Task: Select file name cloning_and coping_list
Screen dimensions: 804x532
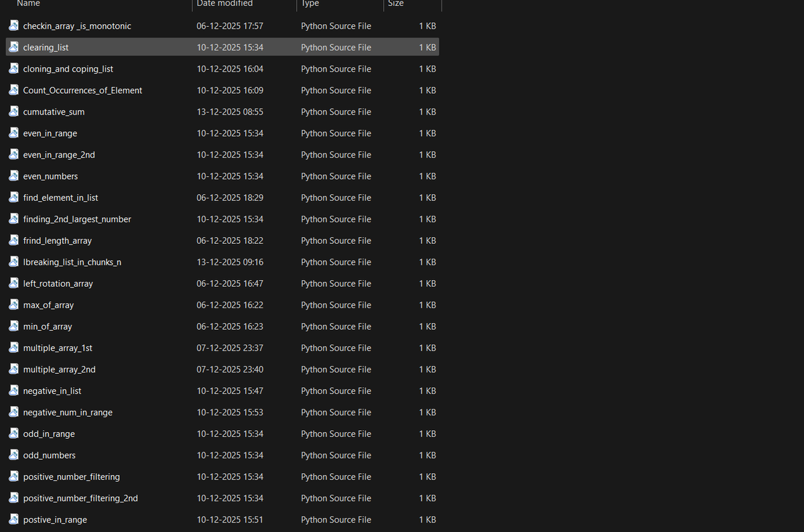Action: [x=68, y=69]
